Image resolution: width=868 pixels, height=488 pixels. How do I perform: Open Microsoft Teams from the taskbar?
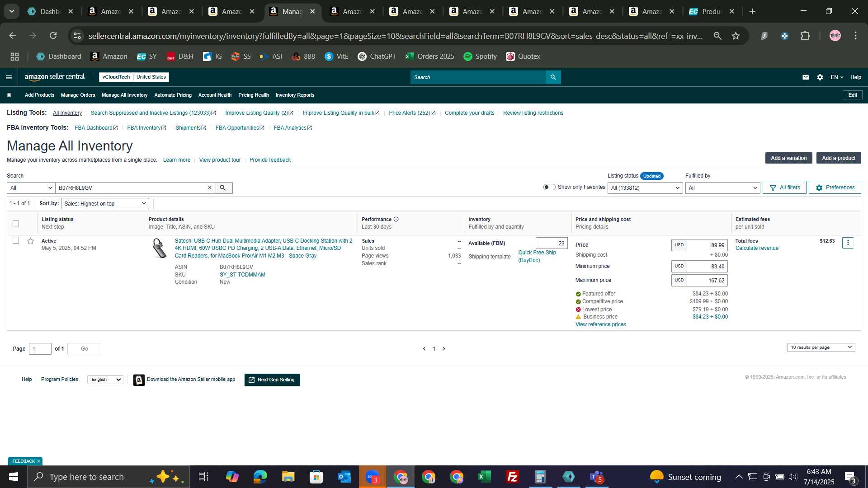pos(597,477)
